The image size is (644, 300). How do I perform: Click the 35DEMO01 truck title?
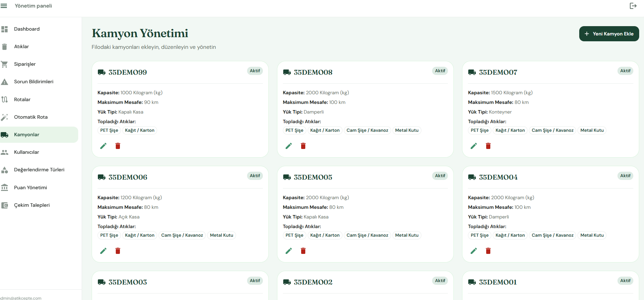click(498, 282)
